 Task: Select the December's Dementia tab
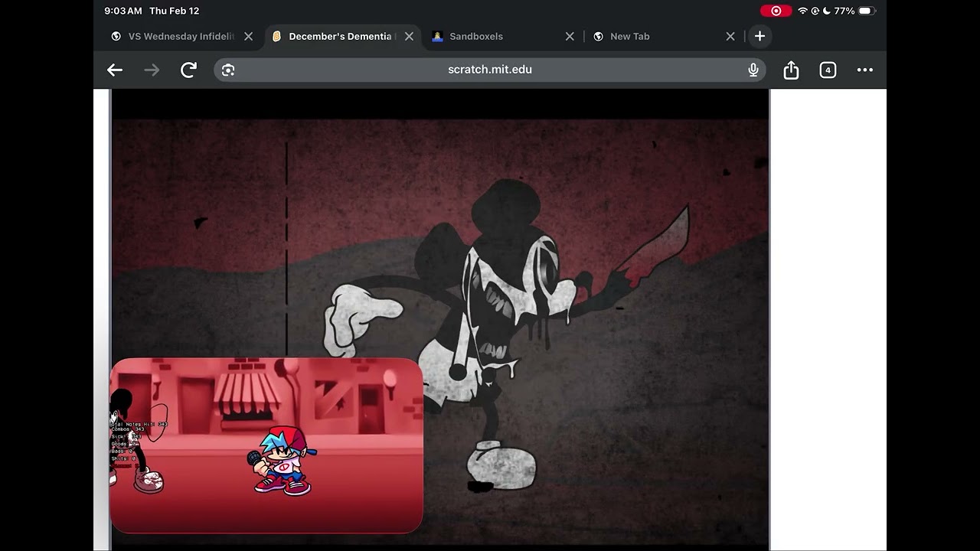[342, 36]
